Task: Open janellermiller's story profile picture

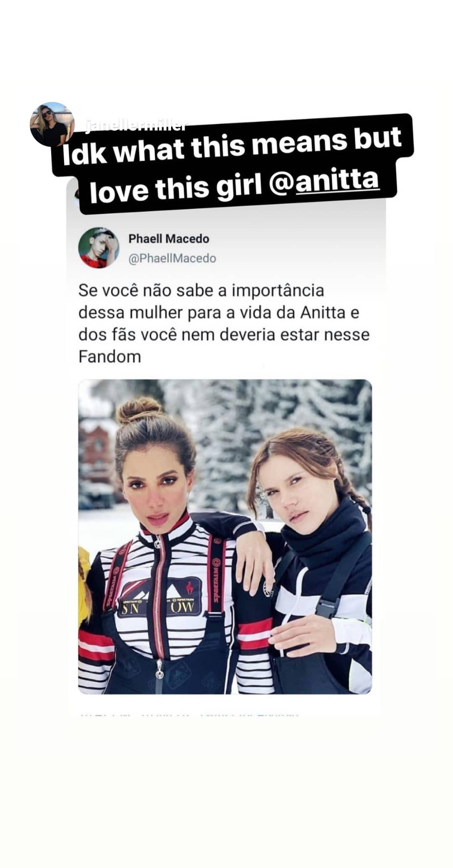Action: click(52, 124)
